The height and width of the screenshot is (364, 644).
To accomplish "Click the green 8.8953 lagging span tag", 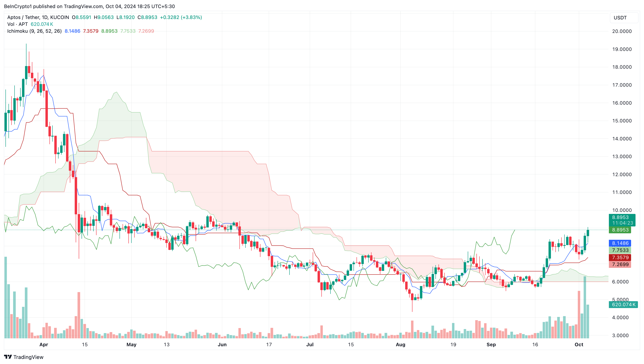I will 620,230.
